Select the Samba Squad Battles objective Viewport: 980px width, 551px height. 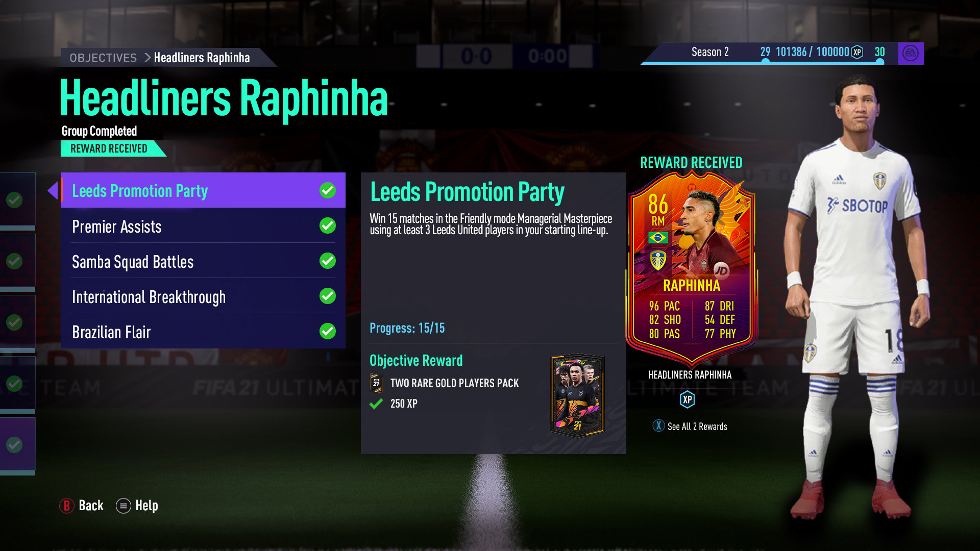click(203, 261)
